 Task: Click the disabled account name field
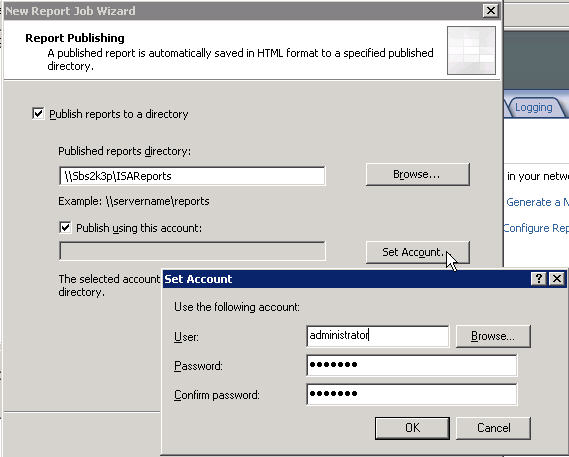click(192, 251)
